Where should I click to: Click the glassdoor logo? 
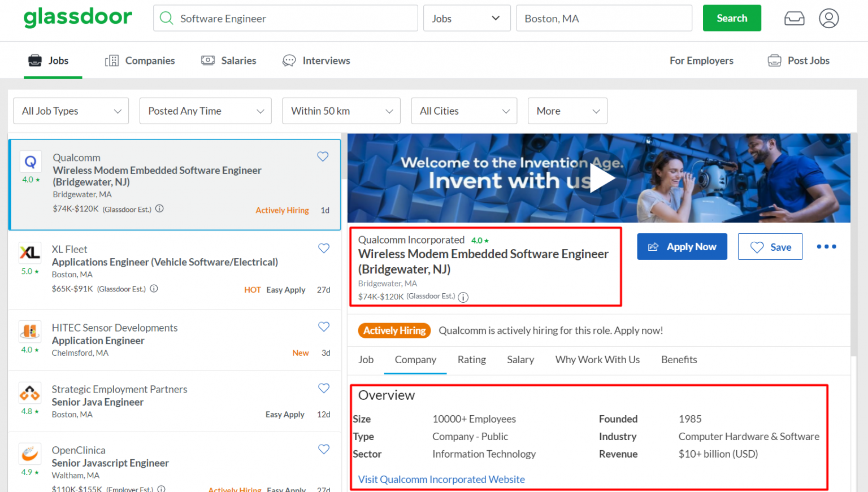coord(77,18)
